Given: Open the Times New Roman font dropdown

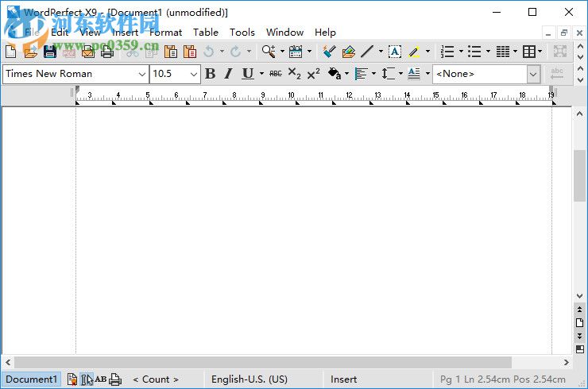Looking at the screenshot, I should [x=141, y=74].
